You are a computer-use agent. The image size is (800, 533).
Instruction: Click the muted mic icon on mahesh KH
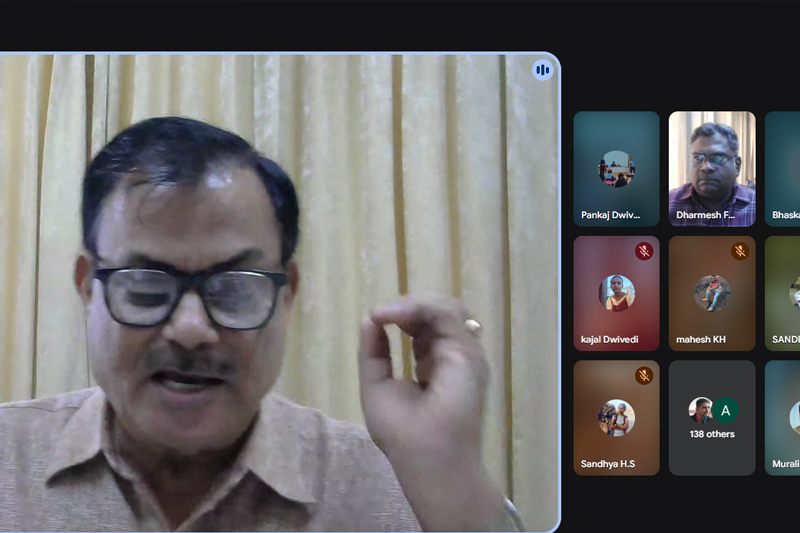740,251
